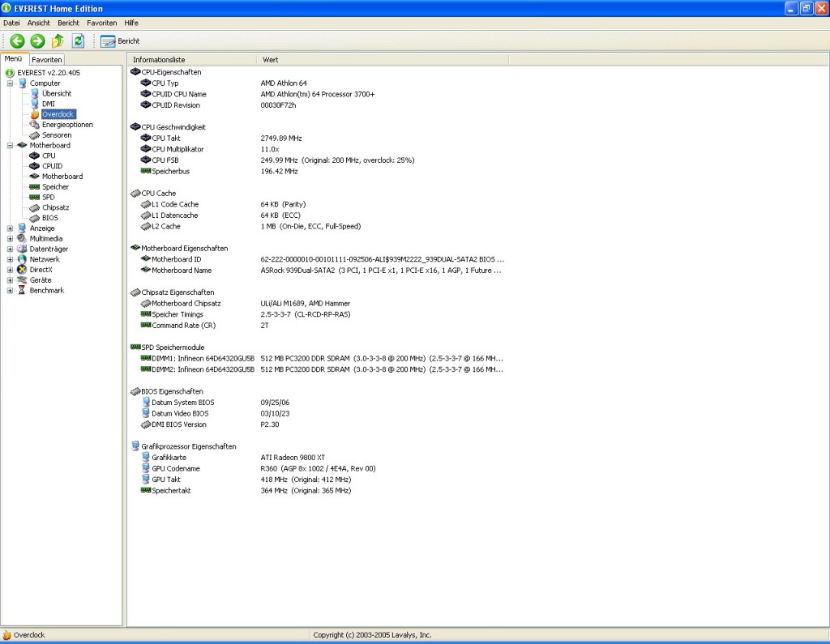This screenshot has height=644, width=830.
Task: Select the Geräte devices icon
Action: (22, 280)
